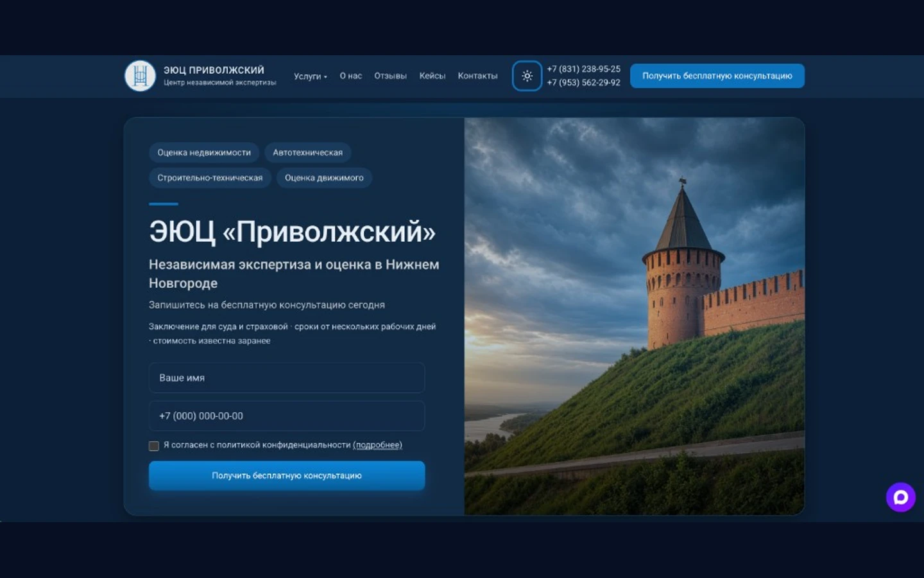Choose the Строительно-техническая tag
Screen dimensions: 924x578
[x=210, y=178]
